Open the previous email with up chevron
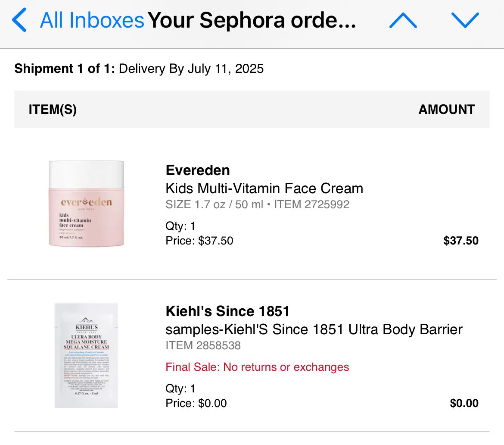 (403, 20)
